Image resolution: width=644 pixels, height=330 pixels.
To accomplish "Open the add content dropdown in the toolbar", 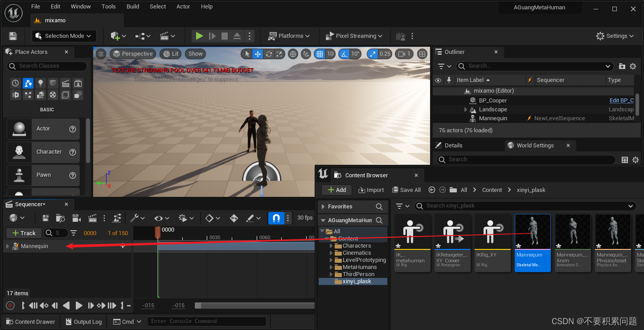I will [x=118, y=36].
